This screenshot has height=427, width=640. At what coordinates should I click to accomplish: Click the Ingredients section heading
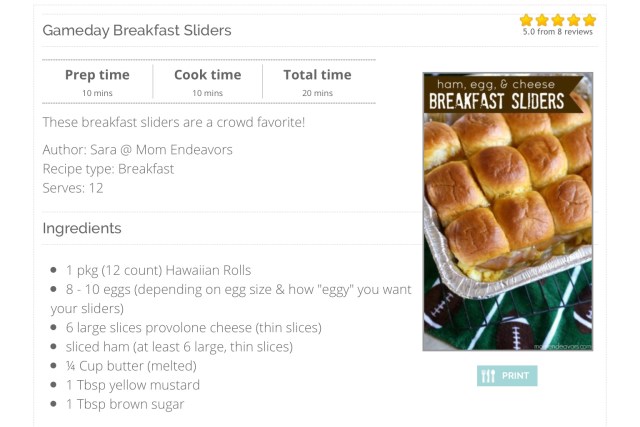click(82, 228)
